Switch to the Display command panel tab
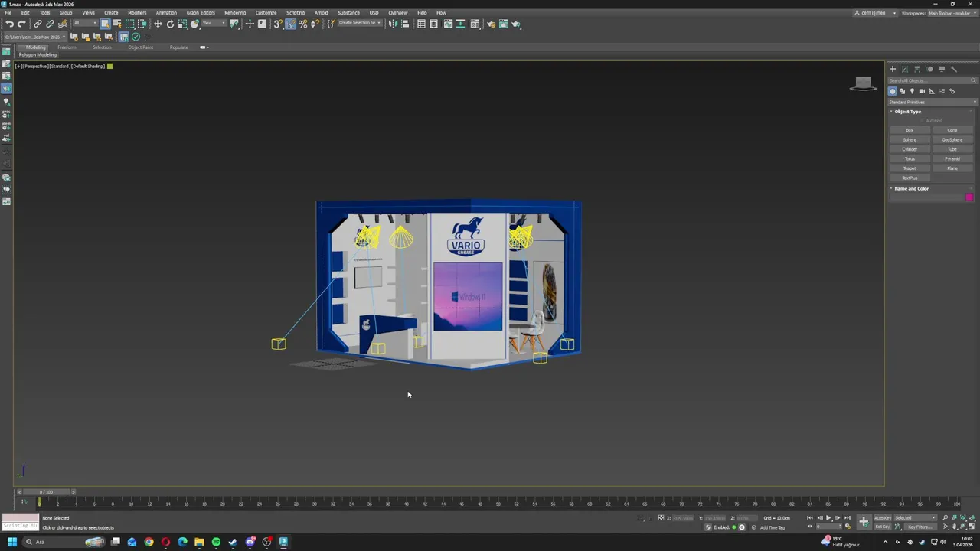The width and height of the screenshot is (980, 551). click(x=942, y=69)
